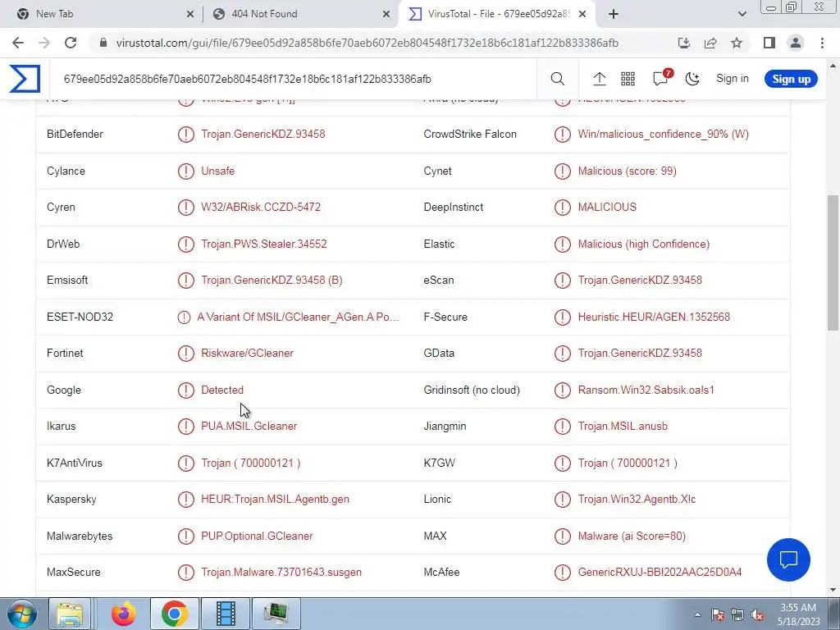The height and width of the screenshot is (630, 840).
Task: Click Trojan.PWS.Stealer.34552 text
Action: tap(263, 244)
